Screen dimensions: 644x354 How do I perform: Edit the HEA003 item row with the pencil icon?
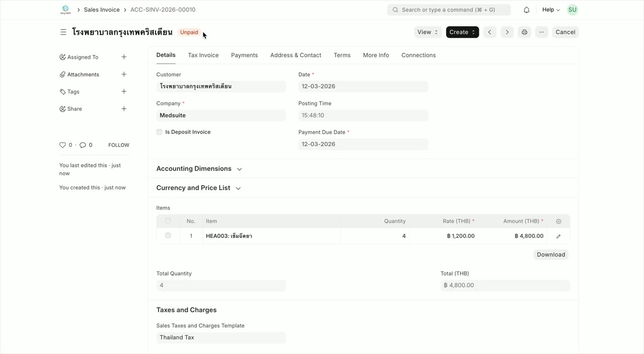558,236
